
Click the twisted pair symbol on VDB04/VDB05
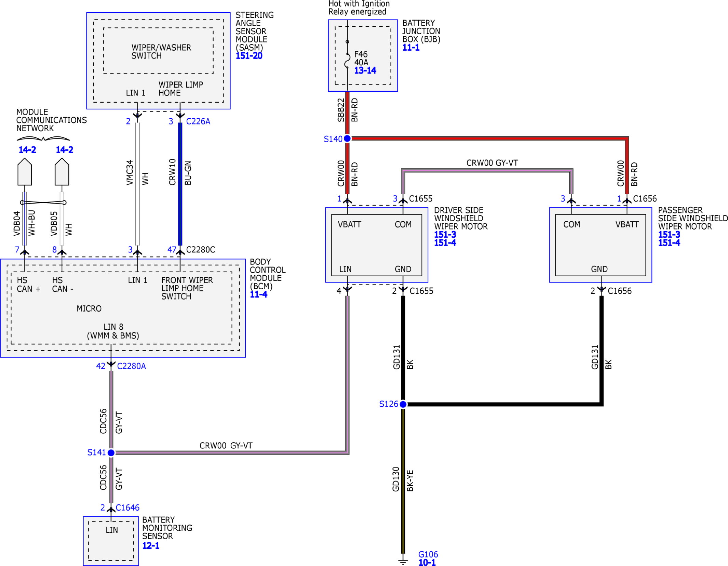coord(43,202)
